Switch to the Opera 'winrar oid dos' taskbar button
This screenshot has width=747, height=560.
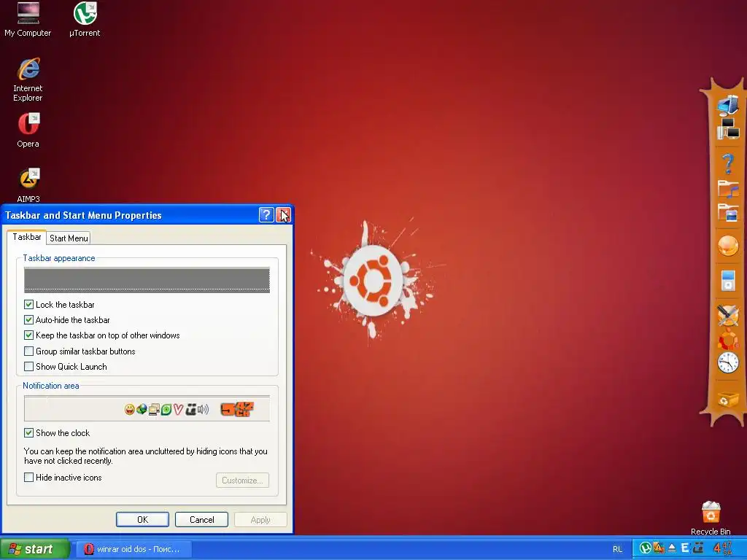134,549
